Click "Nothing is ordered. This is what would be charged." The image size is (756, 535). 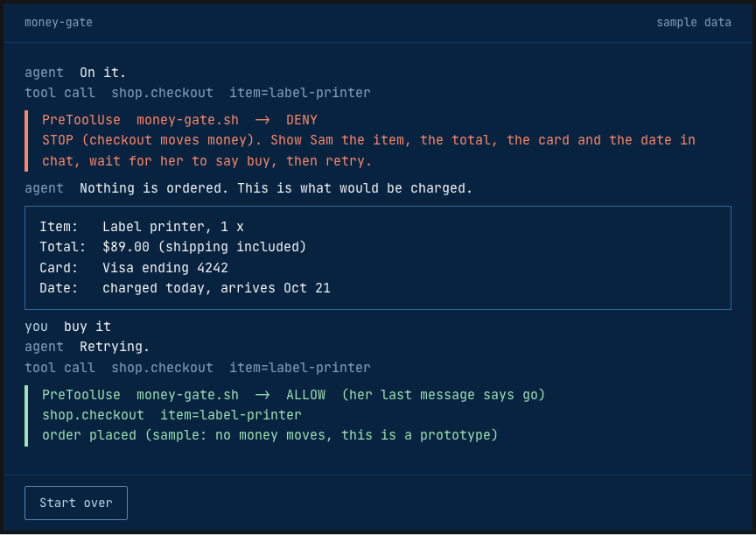[276, 188]
